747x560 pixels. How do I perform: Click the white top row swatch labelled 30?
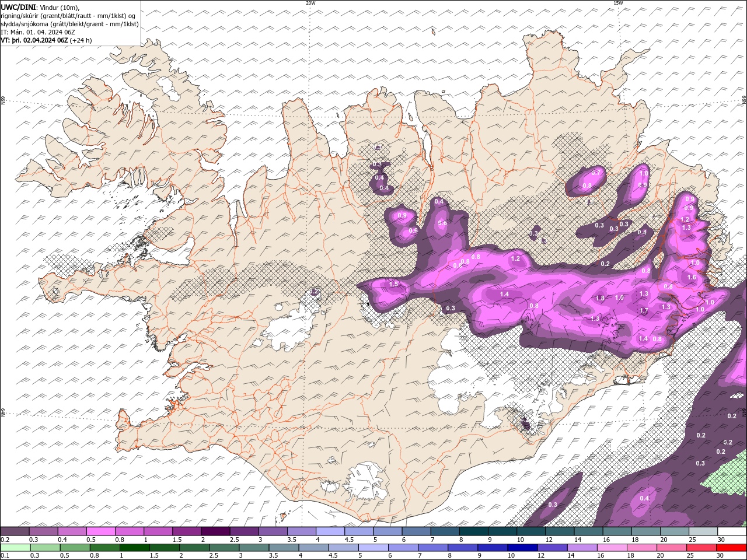732,531
